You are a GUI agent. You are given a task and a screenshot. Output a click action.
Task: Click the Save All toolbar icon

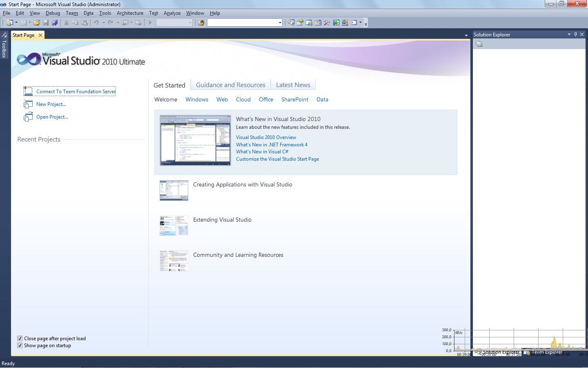click(x=54, y=22)
